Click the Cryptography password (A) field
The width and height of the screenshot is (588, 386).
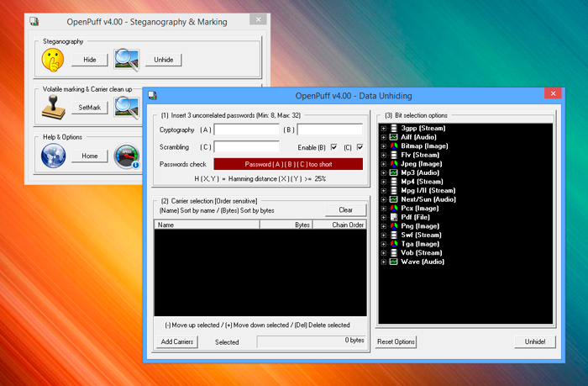246,130
